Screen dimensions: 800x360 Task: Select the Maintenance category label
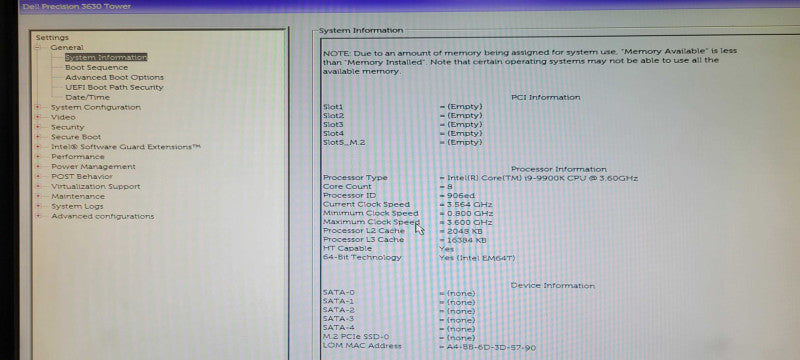pyautogui.click(x=78, y=196)
